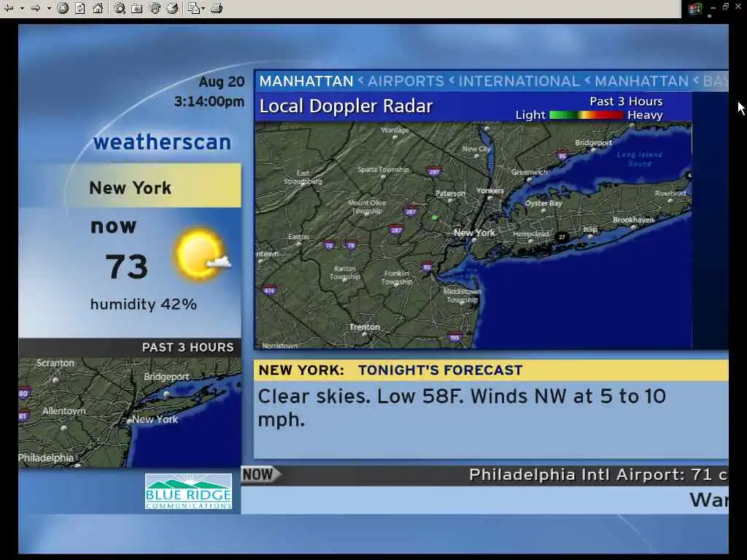Open the Media toolbar button

coord(155,8)
